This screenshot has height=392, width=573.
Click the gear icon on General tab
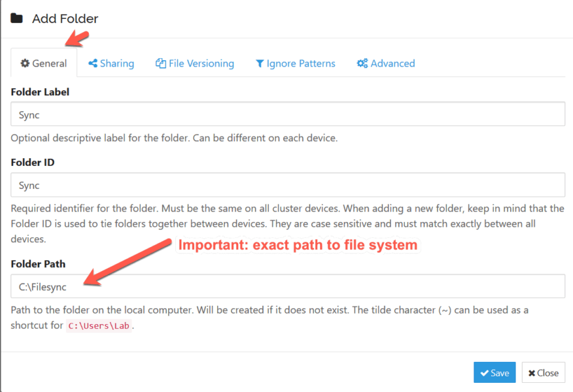tap(25, 63)
